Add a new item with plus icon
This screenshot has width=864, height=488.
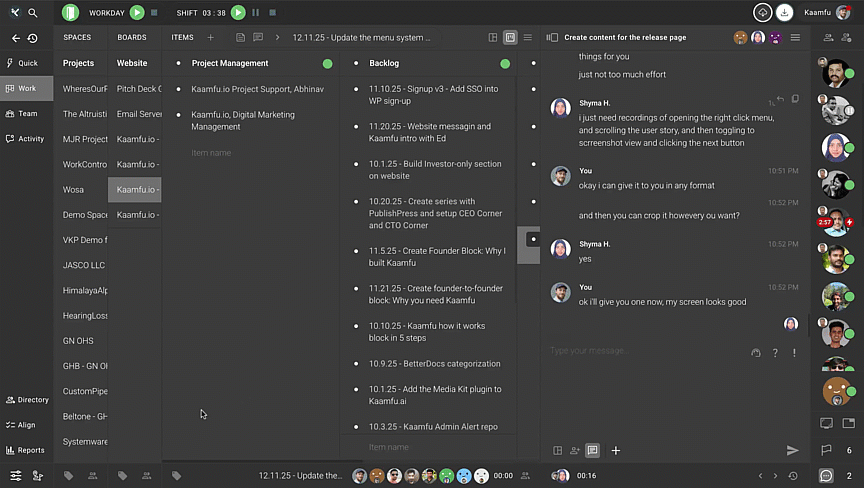point(210,38)
